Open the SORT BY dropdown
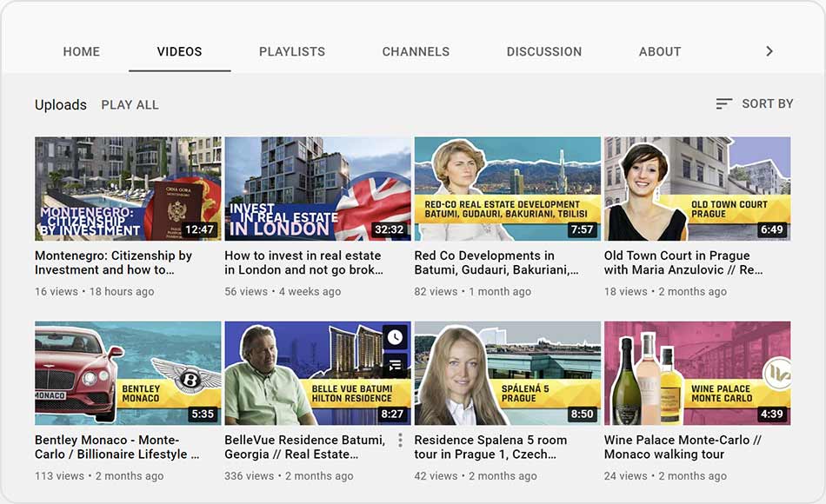 click(755, 103)
